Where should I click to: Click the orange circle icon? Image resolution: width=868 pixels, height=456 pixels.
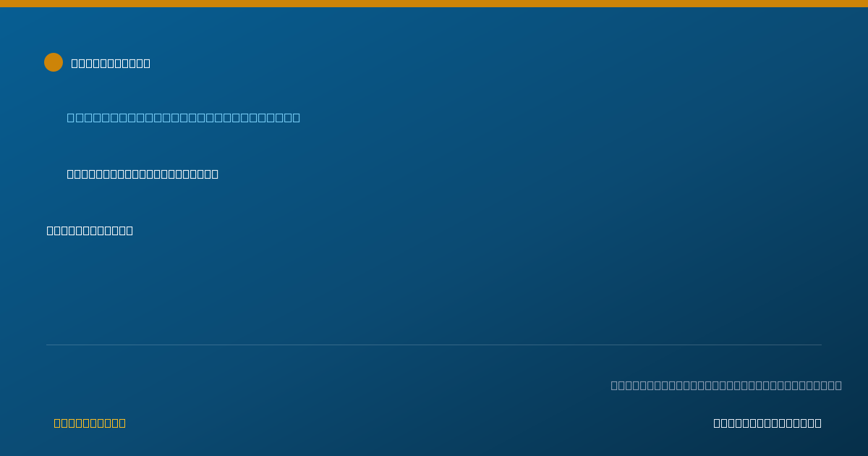tap(54, 62)
